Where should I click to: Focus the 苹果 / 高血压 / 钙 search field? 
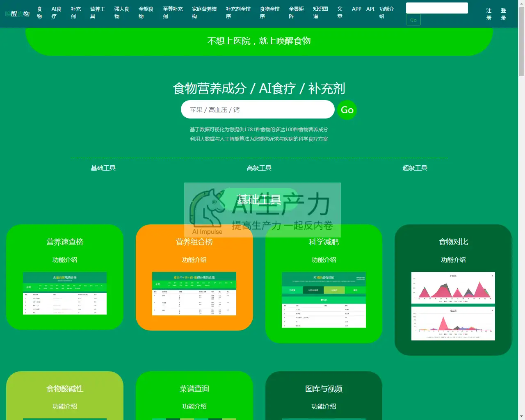(258, 110)
